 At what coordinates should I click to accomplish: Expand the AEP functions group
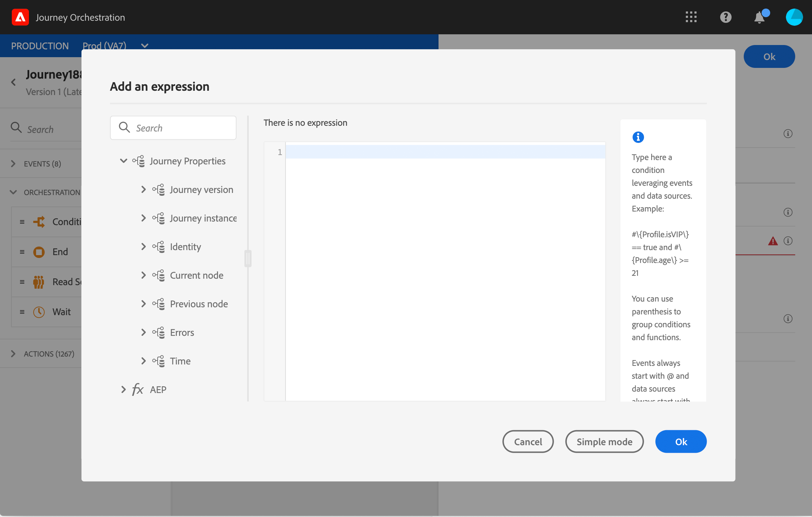coord(124,389)
